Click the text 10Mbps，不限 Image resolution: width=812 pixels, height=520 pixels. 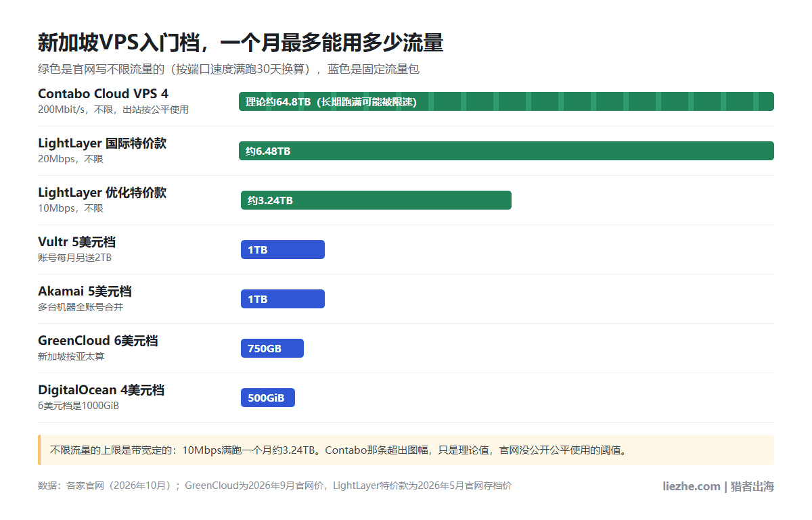pos(70,208)
